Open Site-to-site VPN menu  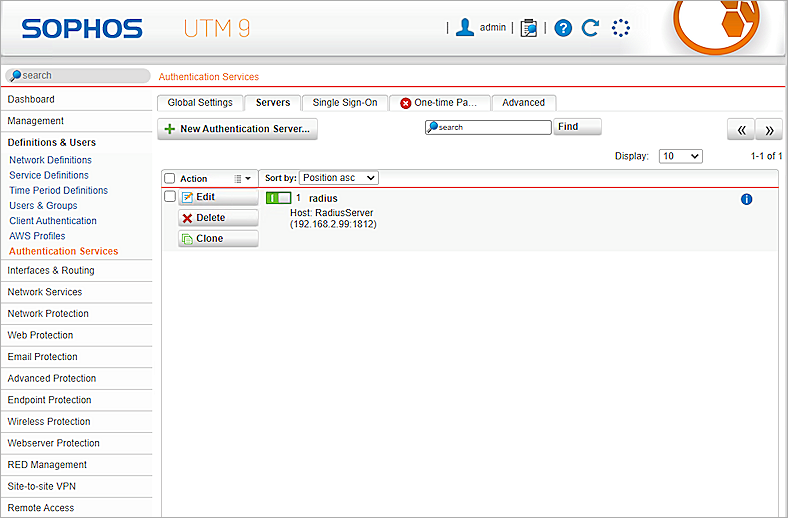click(x=76, y=486)
